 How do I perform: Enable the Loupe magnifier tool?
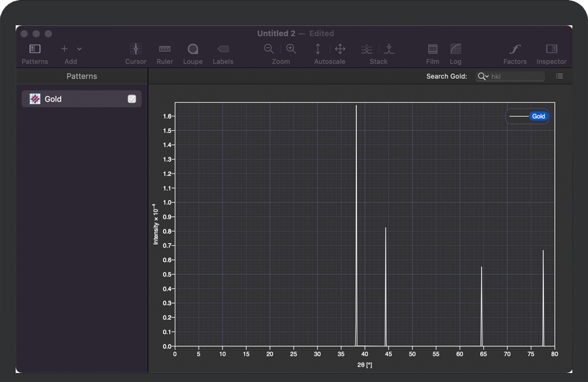(192, 49)
